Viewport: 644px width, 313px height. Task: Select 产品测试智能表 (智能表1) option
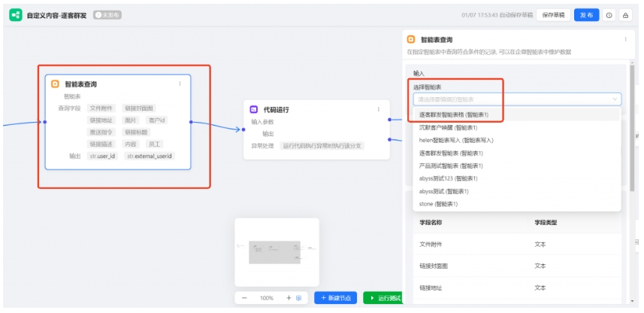click(x=517, y=166)
